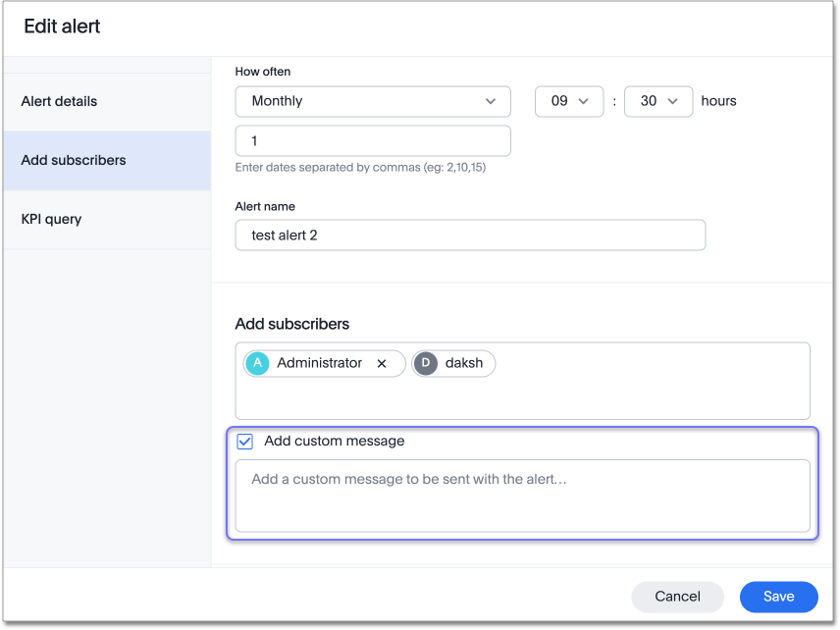Cancel editing the alert
The height and width of the screenshot is (630, 840).
pyautogui.click(x=677, y=597)
